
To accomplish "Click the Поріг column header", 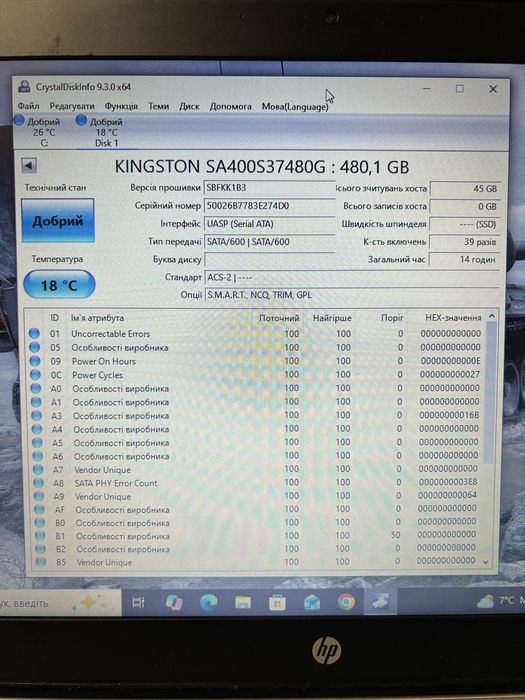I will pyautogui.click(x=392, y=317).
